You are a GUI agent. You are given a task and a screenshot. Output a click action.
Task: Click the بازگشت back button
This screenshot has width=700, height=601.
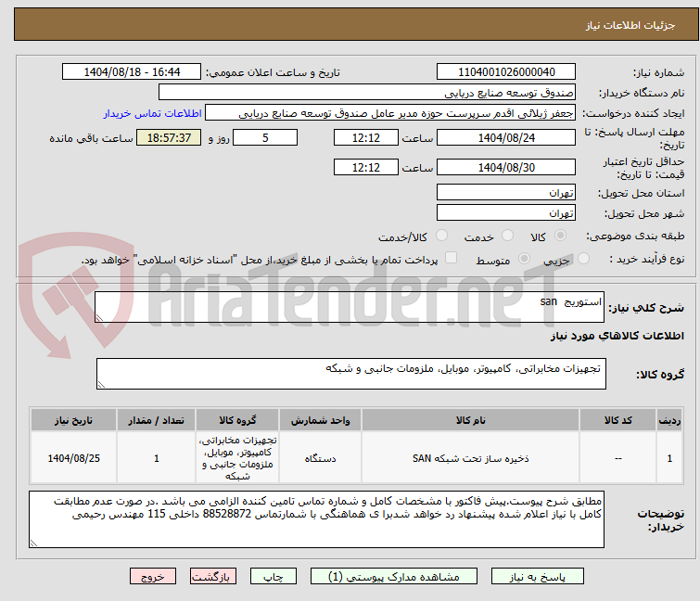(x=213, y=577)
